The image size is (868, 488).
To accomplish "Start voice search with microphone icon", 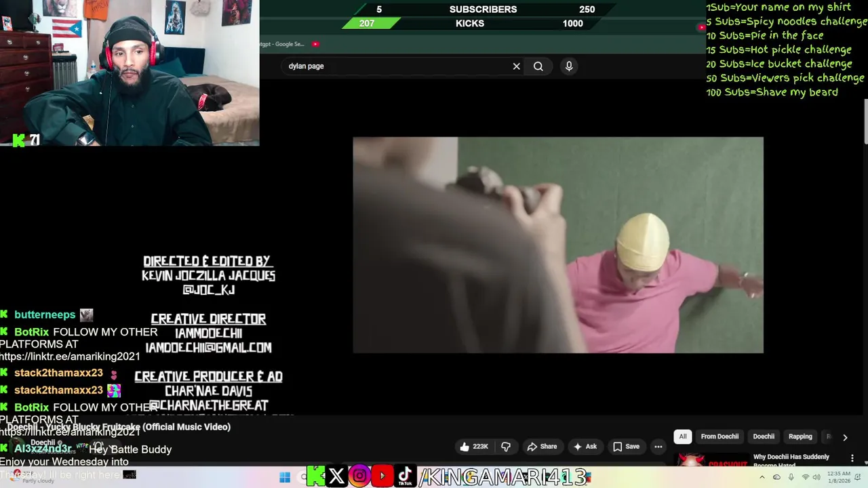I will click(569, 66).
